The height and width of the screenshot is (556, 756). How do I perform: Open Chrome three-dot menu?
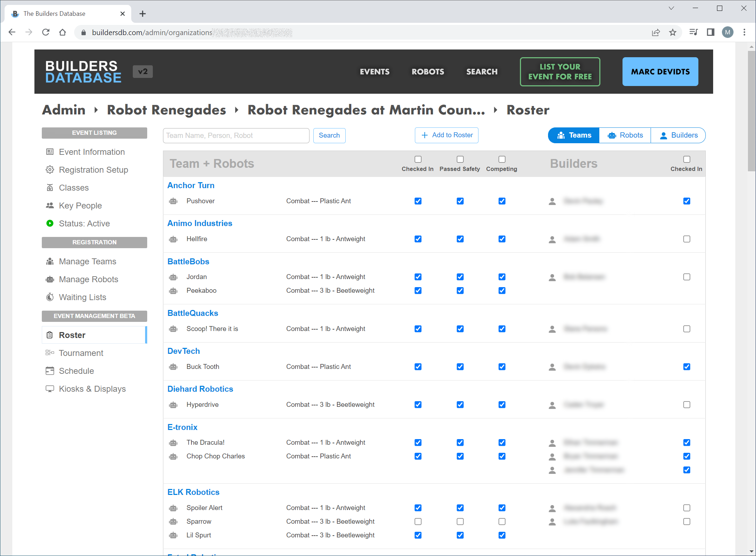(x=744, y=32)
